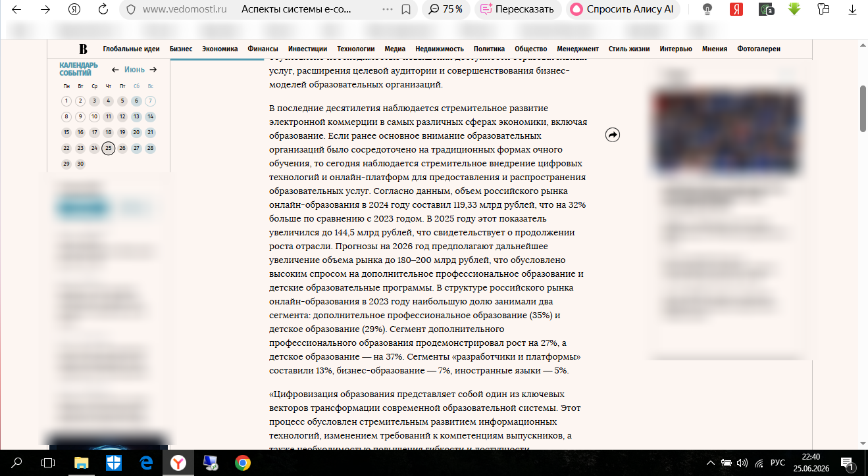This screenshot has width=868, height=476.
Task: Open volume control in tray
Action: point(743,463)
